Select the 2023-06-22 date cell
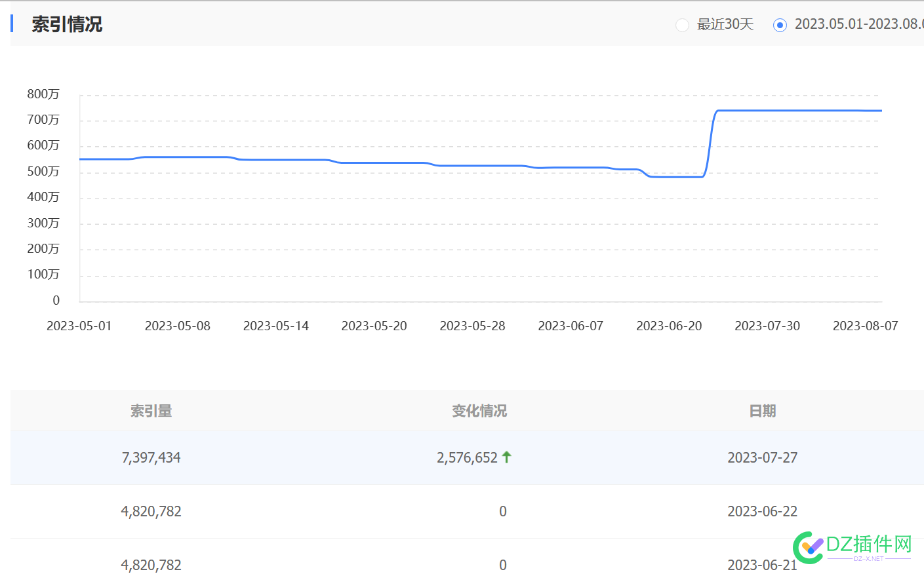Viewport: 924px width, 574px height. coord(763,511)
